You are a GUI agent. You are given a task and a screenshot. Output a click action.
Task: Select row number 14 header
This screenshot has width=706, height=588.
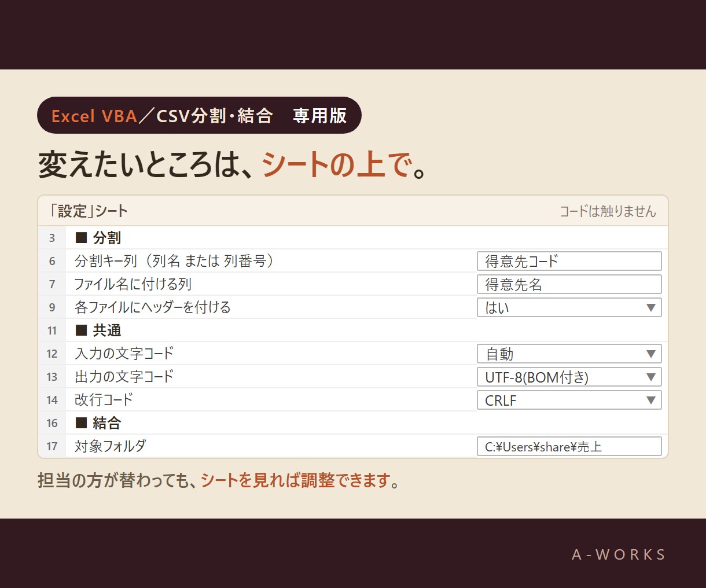pyautogui.click(x=52, y=400)
